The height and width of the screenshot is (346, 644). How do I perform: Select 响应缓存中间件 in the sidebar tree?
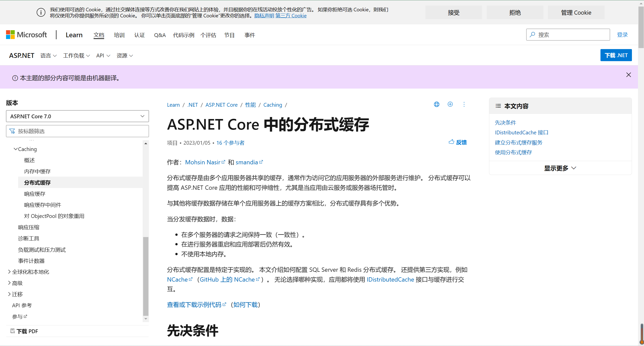tap(43, 205)
